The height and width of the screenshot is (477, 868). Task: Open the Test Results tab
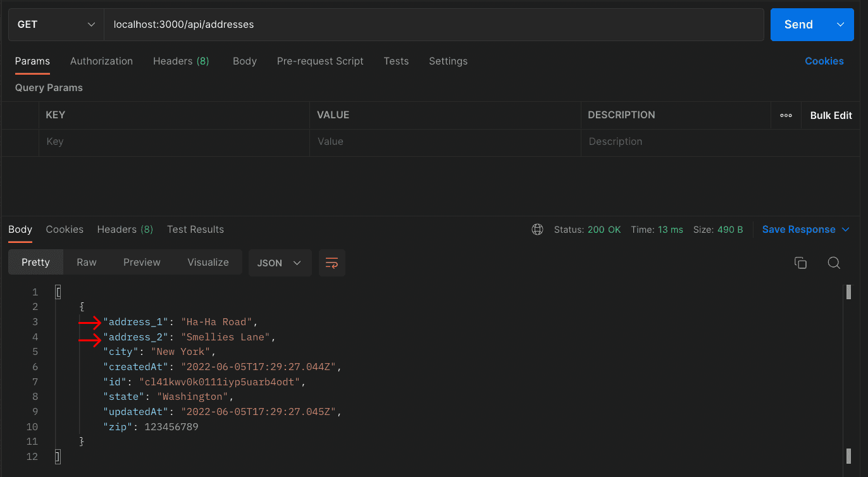tap(195, 230)
